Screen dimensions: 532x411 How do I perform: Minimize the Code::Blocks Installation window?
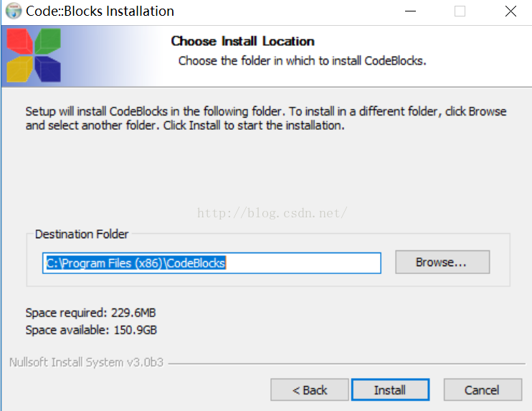(x=410, y=11)
